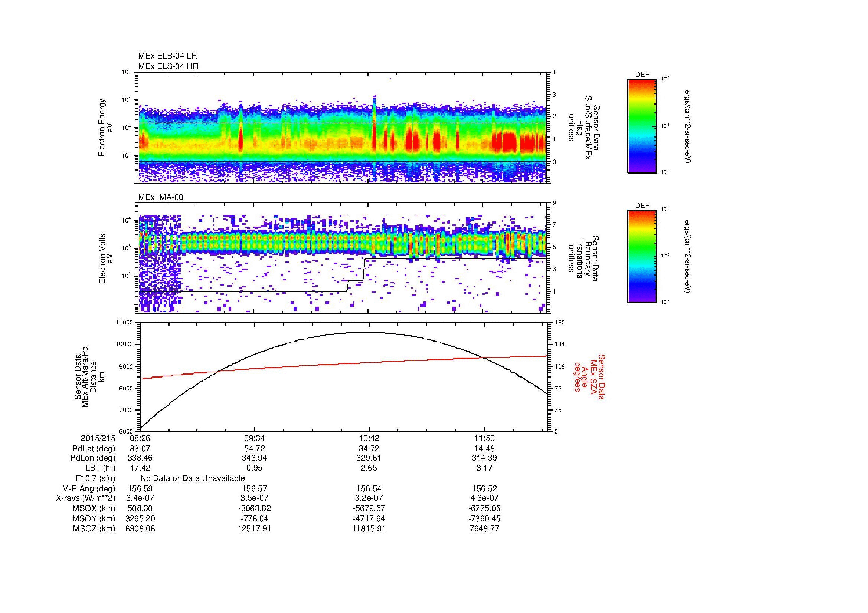Click the PdLat value '83.07'
The width and height of the screenshot is (868, 613).
tap(140, 449)
